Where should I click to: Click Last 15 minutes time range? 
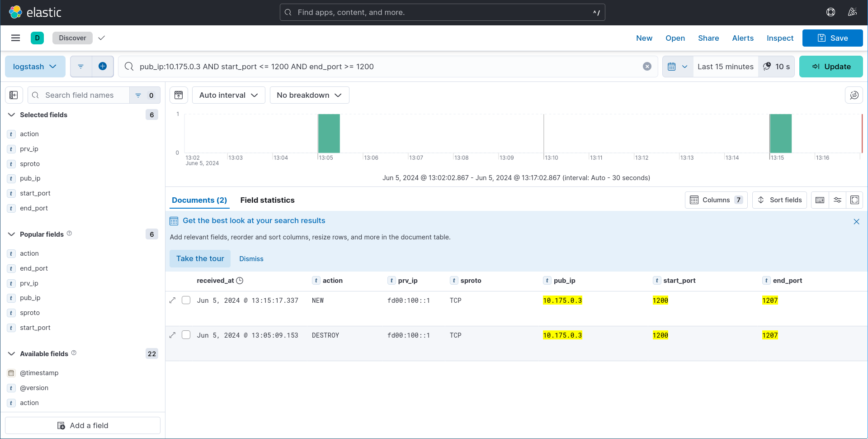[725, 67]
